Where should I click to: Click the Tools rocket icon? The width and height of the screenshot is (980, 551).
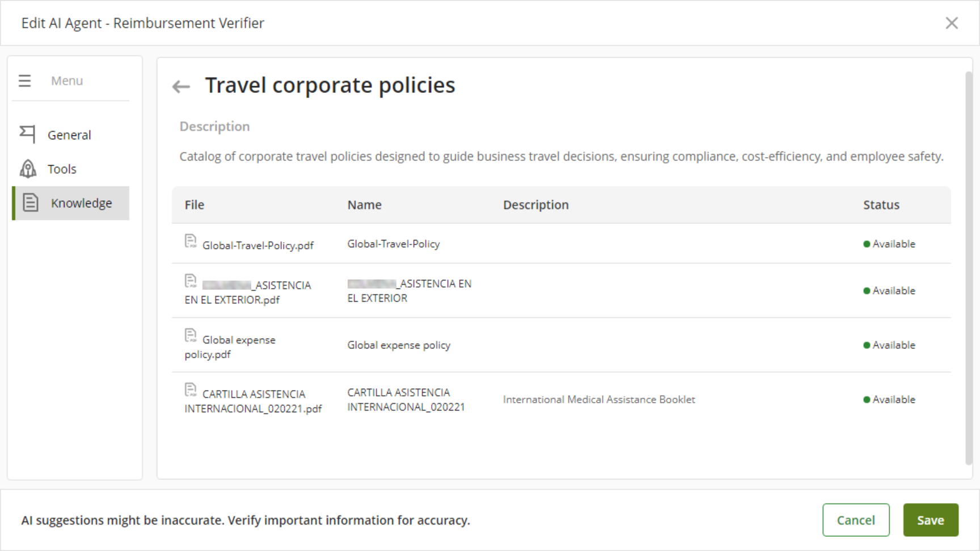point(28,168)
